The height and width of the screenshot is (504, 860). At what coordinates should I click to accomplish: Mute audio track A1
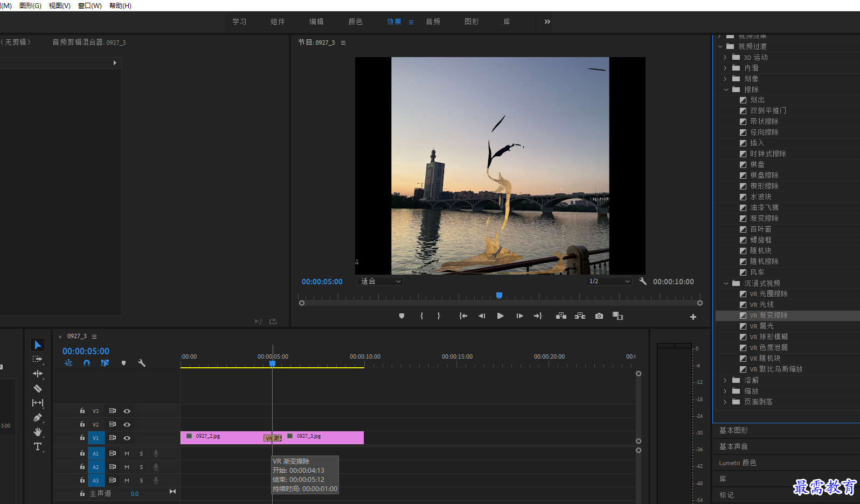pyautogui.click(x=127, y=453)
